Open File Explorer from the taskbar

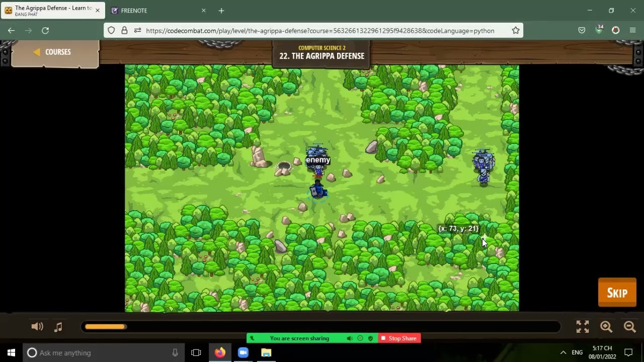(266, 352)
